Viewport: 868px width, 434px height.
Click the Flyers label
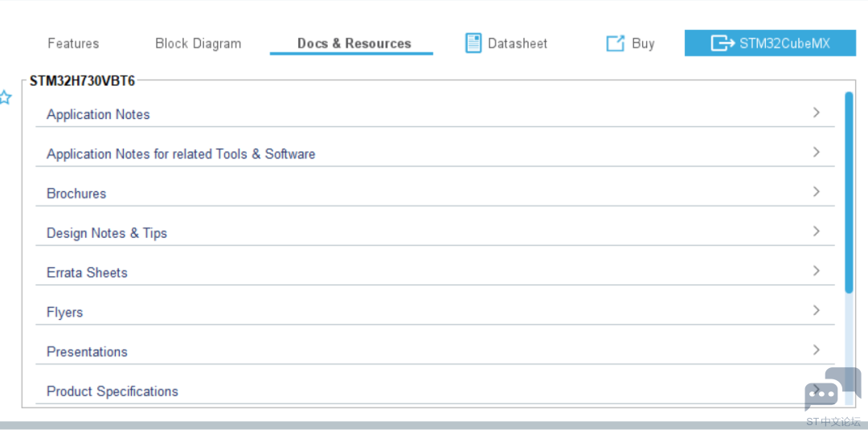(x=65, y=312)
